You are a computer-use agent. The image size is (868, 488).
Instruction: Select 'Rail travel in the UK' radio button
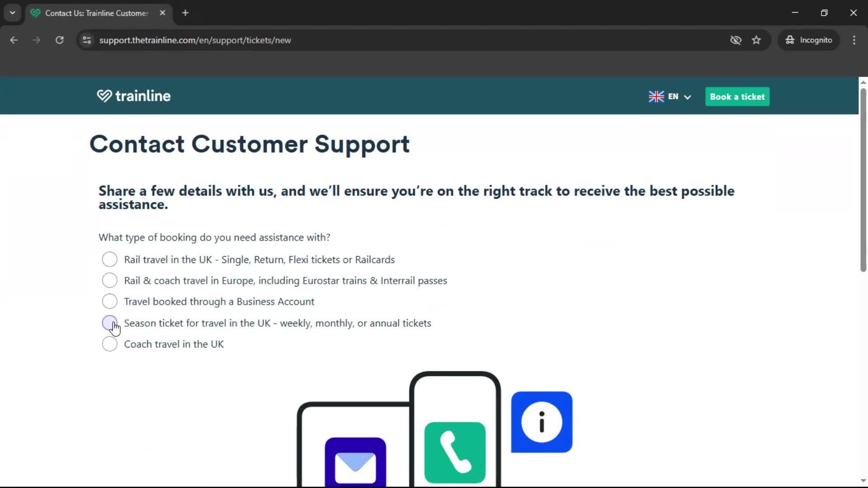(109, 259)
